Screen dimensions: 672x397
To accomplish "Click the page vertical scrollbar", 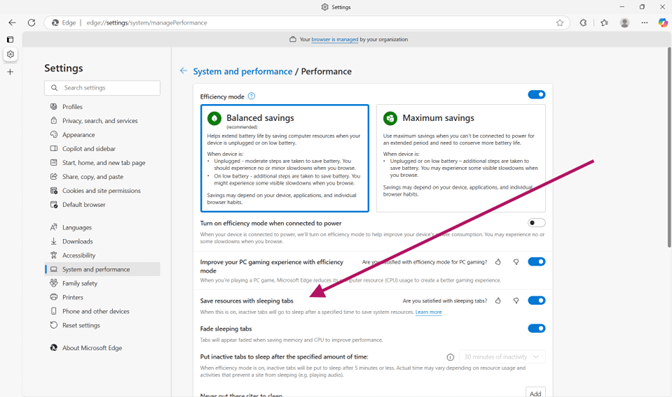I will click(669, 148).
